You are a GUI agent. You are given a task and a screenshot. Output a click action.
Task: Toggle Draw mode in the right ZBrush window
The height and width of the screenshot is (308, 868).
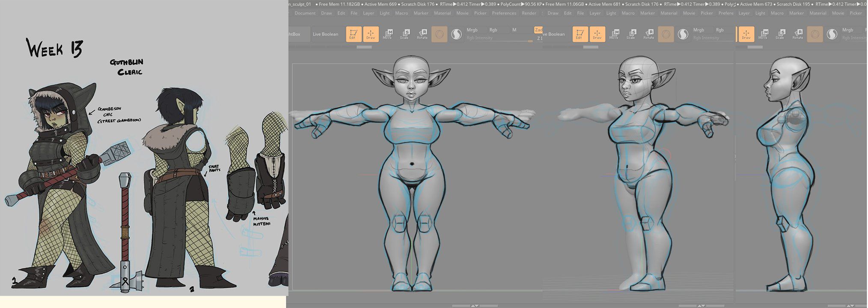pyautogui.click(x=746, y=34)
